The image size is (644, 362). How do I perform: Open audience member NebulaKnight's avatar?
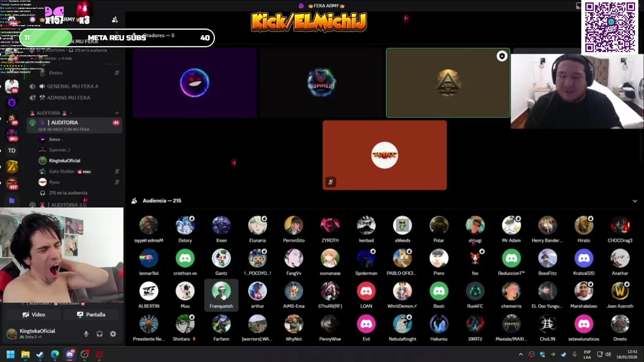coord(403,324)
